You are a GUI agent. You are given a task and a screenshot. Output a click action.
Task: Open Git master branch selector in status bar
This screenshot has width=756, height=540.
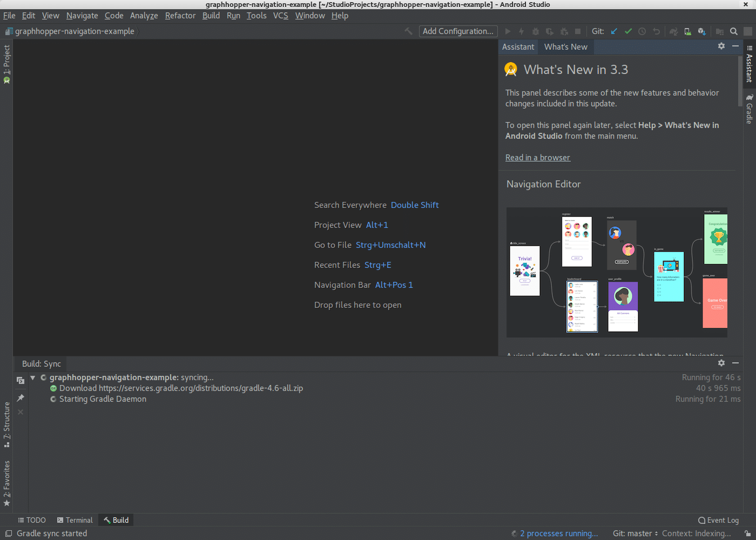point(635,534)
